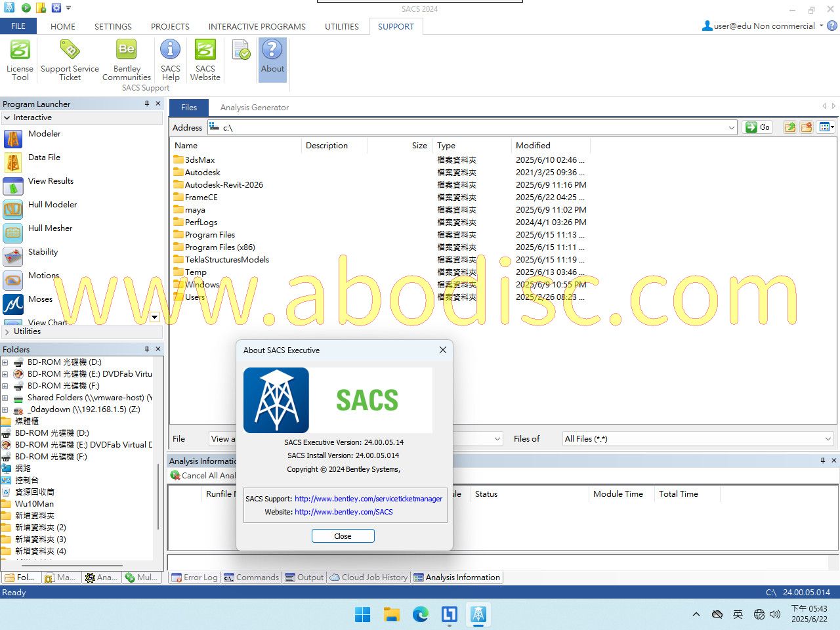Switch to the Ana... bottom panel tab

[101, 577]
